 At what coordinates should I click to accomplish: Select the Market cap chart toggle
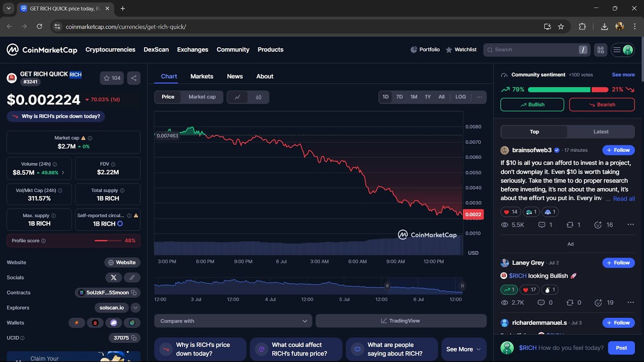tap(202, 97)
